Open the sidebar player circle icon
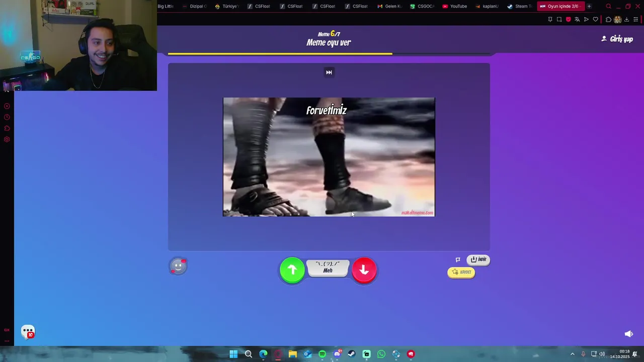This screenshot has width=644, height=362. click(x=7, y=106)
